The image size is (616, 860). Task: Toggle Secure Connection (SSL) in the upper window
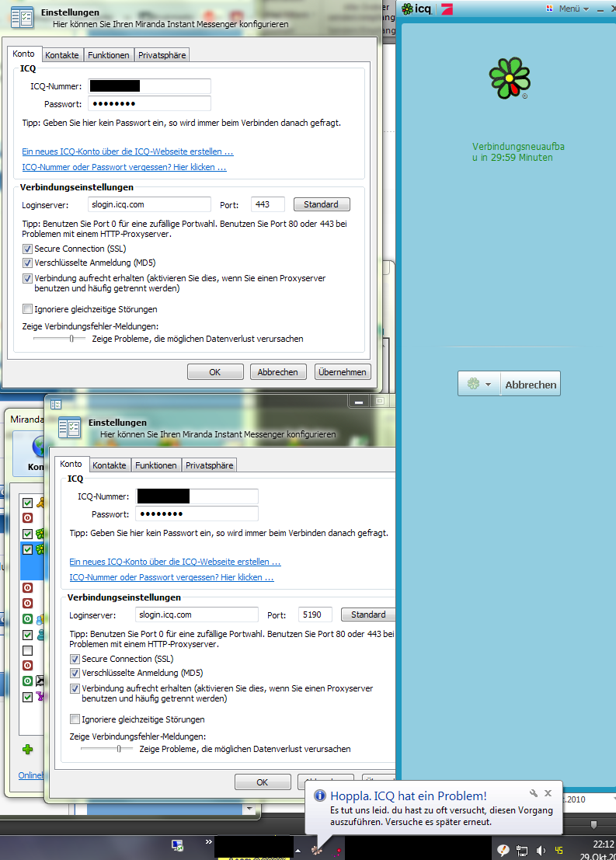[27, 249]
